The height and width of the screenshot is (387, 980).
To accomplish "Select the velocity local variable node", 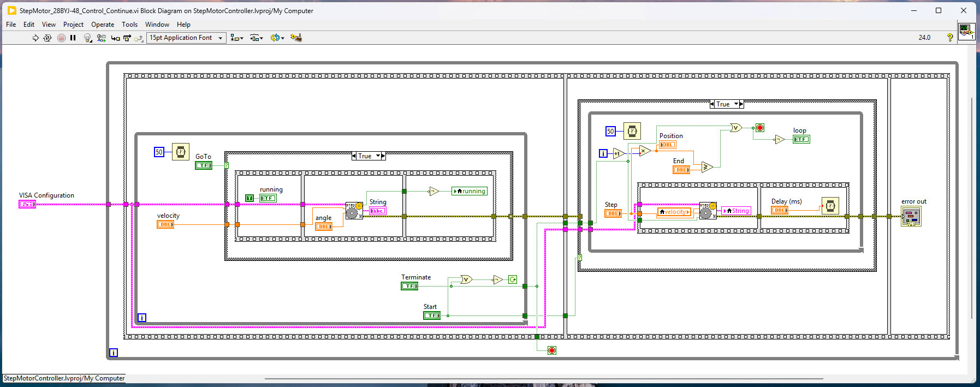I will click(x=674, y=212).
